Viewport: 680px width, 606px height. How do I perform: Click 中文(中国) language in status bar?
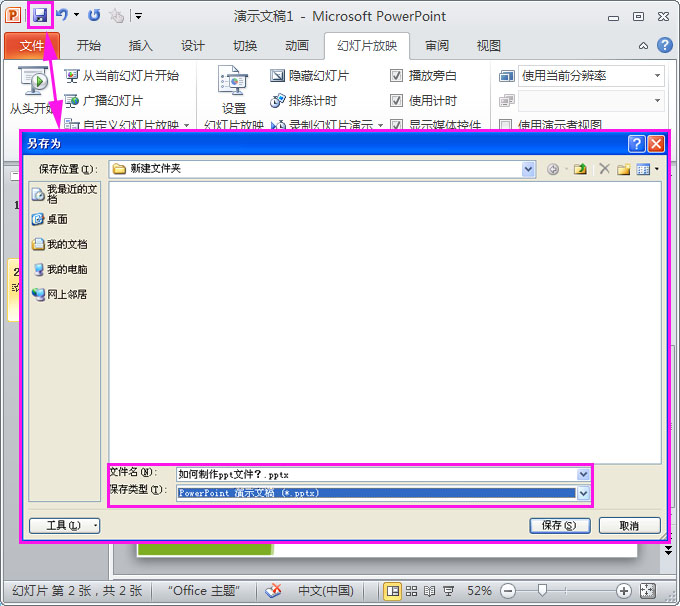326,591
